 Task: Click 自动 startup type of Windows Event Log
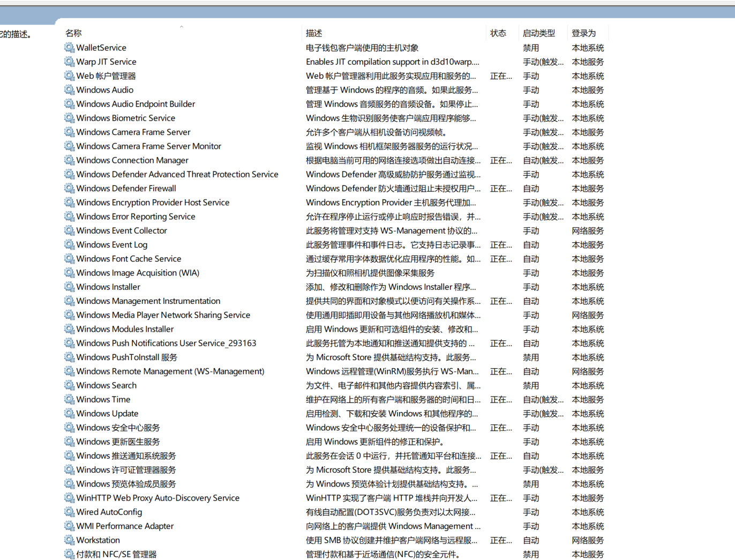pos(531,245)
